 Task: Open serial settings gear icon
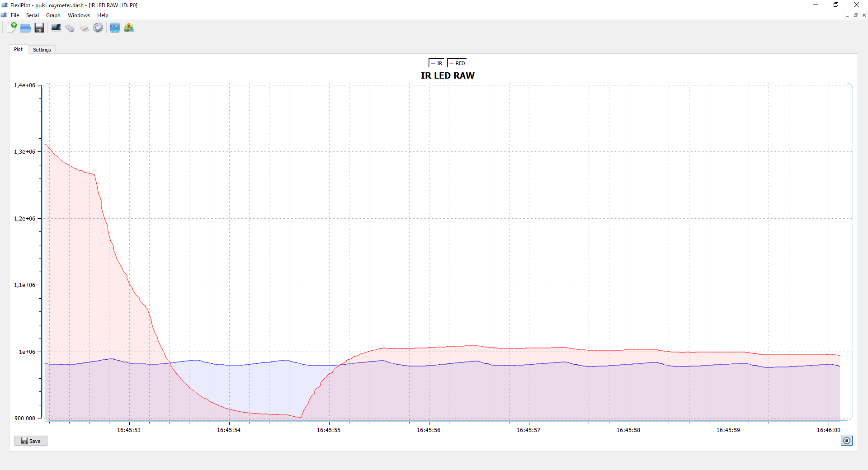[x=98, y=28]
